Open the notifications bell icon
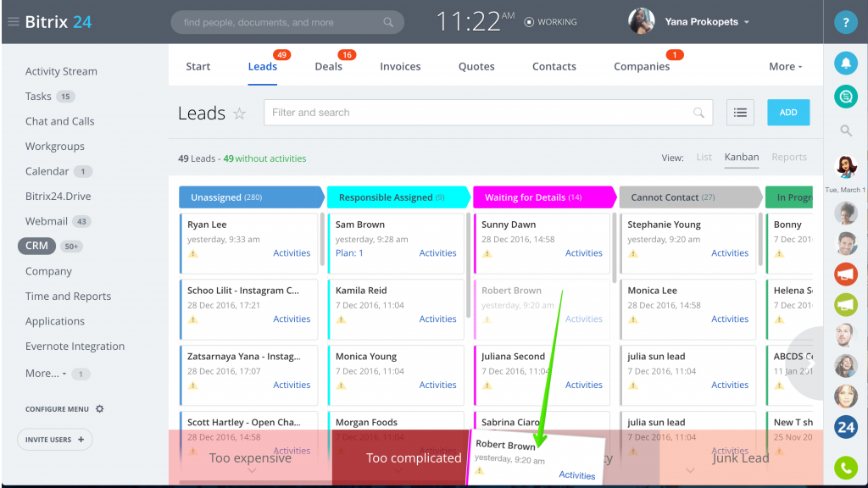This screenshot has height=488, width=868. [x=845, y=64]
